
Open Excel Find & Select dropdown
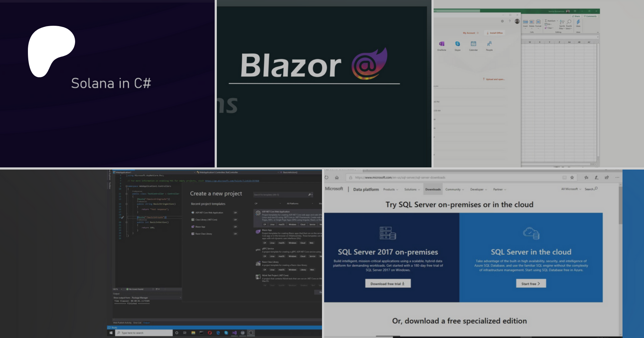tap(569, 24)
